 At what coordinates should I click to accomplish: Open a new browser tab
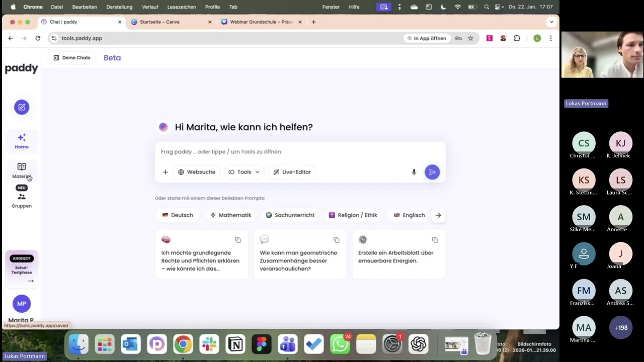tap(313, 22)
